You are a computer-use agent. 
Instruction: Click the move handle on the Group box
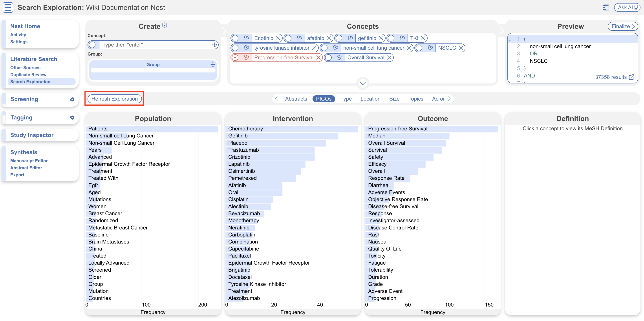point(213,64)
